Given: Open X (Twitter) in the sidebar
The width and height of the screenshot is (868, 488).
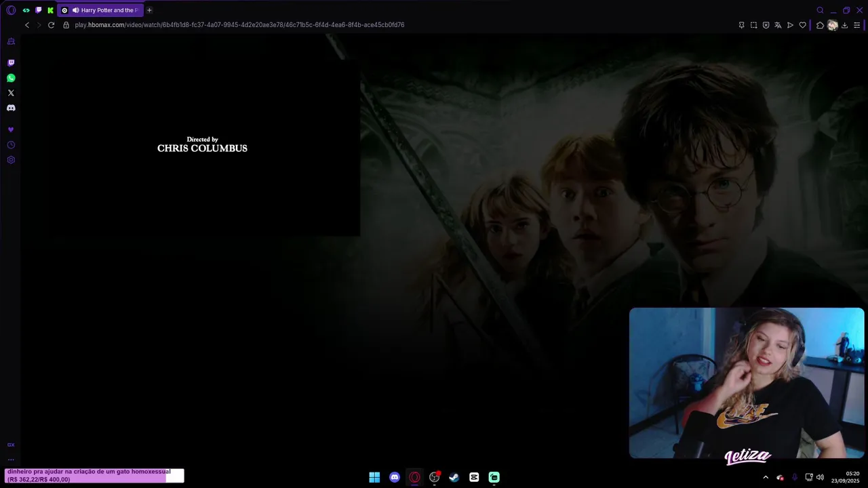Looking at the screenshot, I should [11, 93].
